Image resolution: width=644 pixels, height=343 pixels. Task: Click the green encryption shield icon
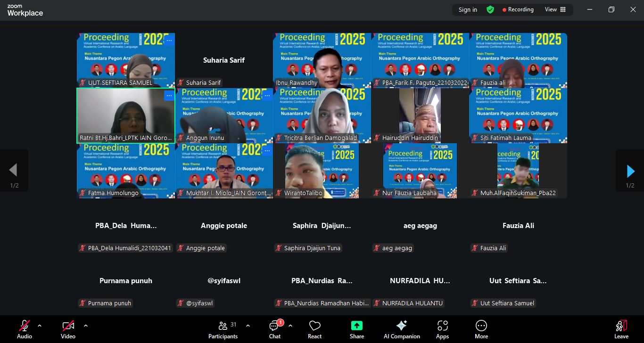coord(490,9)
